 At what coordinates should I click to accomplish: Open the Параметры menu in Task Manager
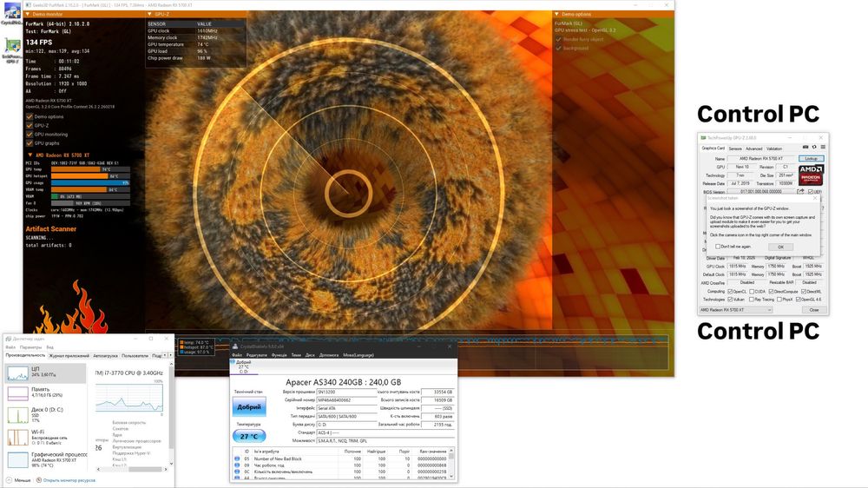click(30, 347)
